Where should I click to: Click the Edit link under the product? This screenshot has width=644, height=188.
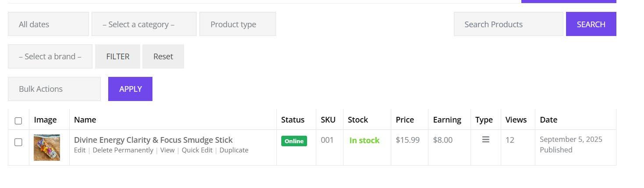pos(80,150)
